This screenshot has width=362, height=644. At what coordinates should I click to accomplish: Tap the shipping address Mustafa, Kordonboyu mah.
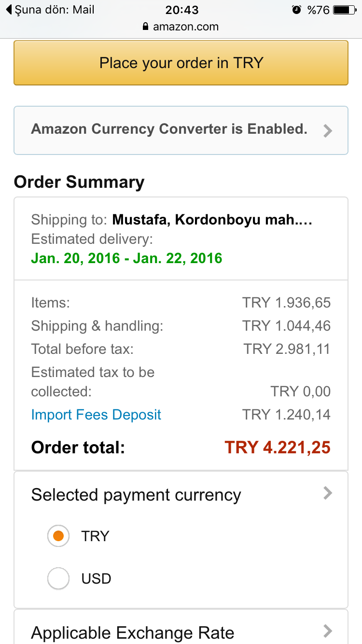212,220
